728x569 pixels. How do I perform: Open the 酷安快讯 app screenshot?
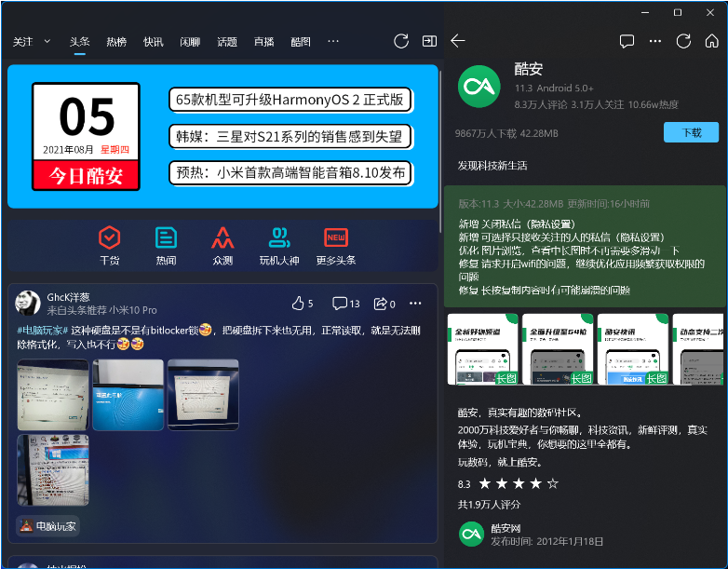(633, 349)
